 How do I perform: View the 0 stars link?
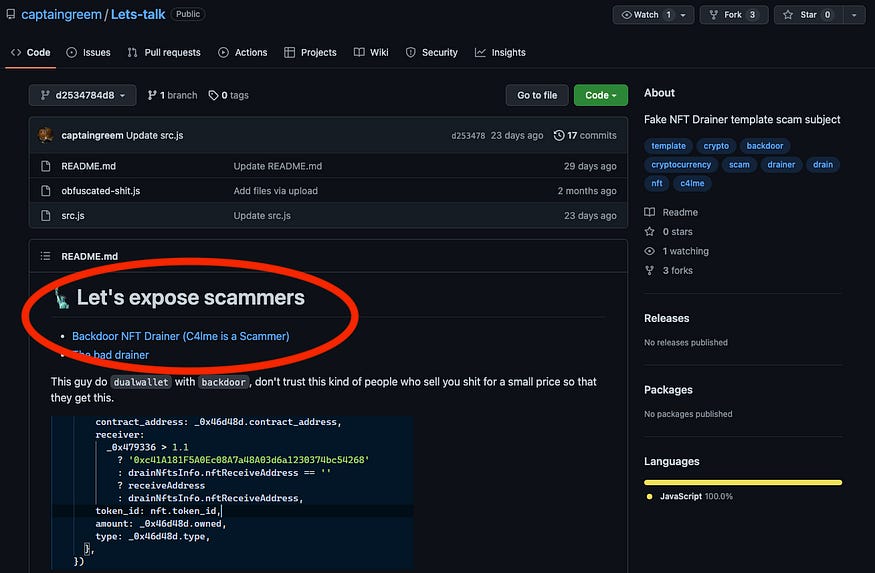(x=669, y=232)
